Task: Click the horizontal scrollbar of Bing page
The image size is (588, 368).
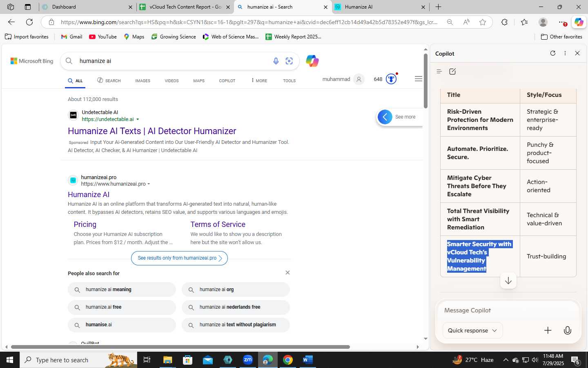Action: [180, 347]
